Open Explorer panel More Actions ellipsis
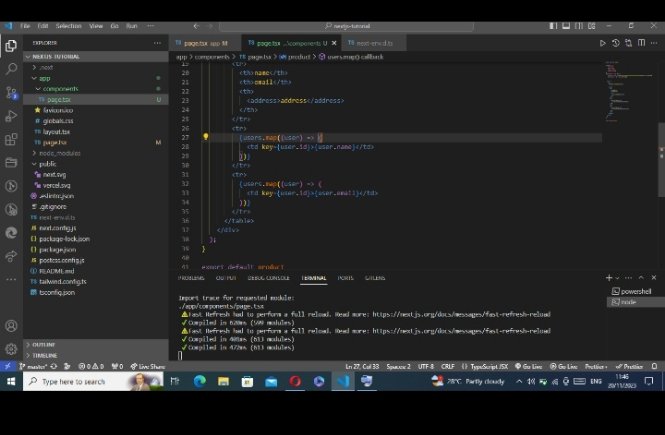The height and width of the screenshot is (435, 665). coord(157,43)
